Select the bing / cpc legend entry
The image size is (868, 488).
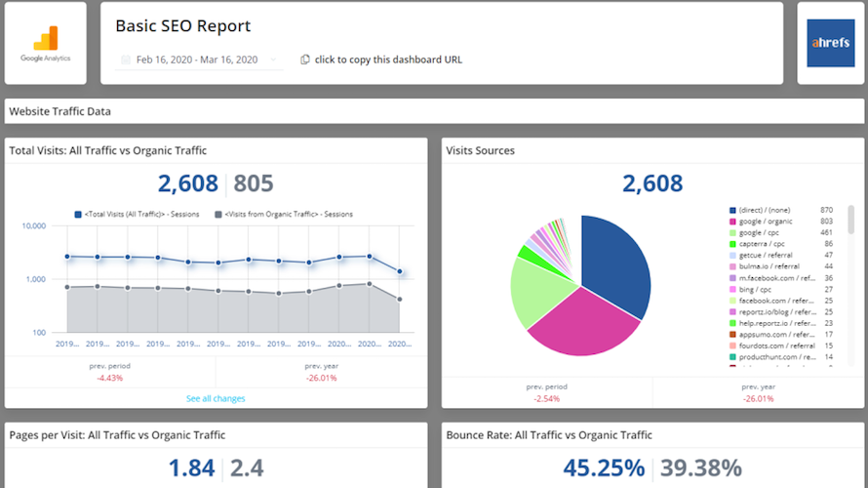[780, 289]
